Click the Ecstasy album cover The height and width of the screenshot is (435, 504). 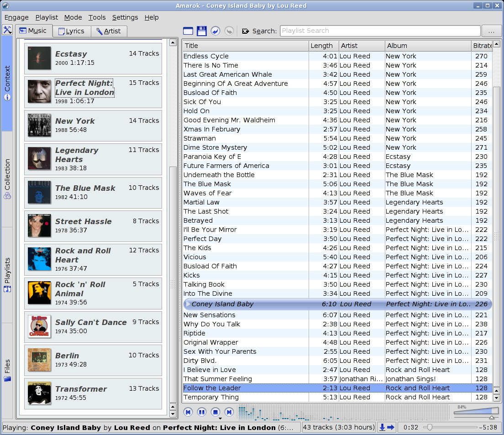pyautogui.click(x=39, y=58)
